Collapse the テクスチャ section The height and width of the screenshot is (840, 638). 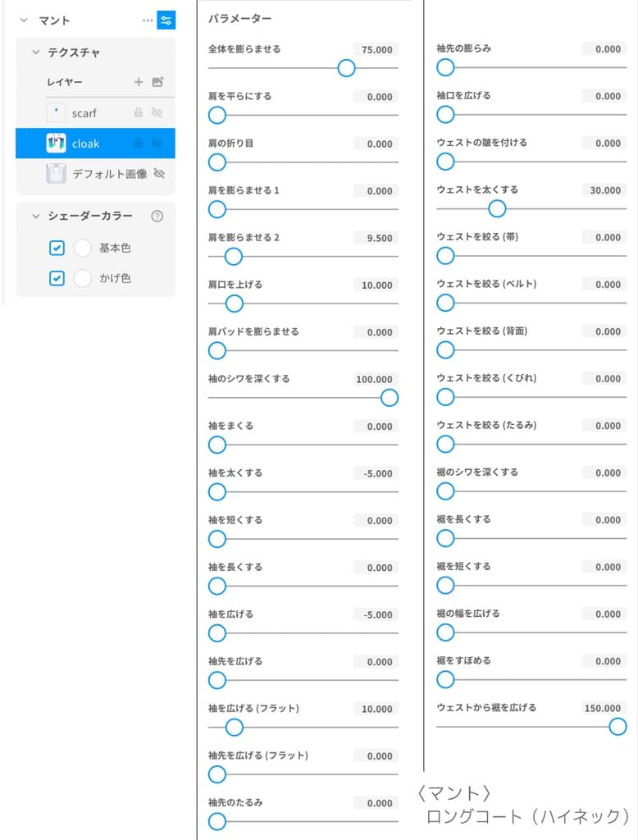pos(36,52)
